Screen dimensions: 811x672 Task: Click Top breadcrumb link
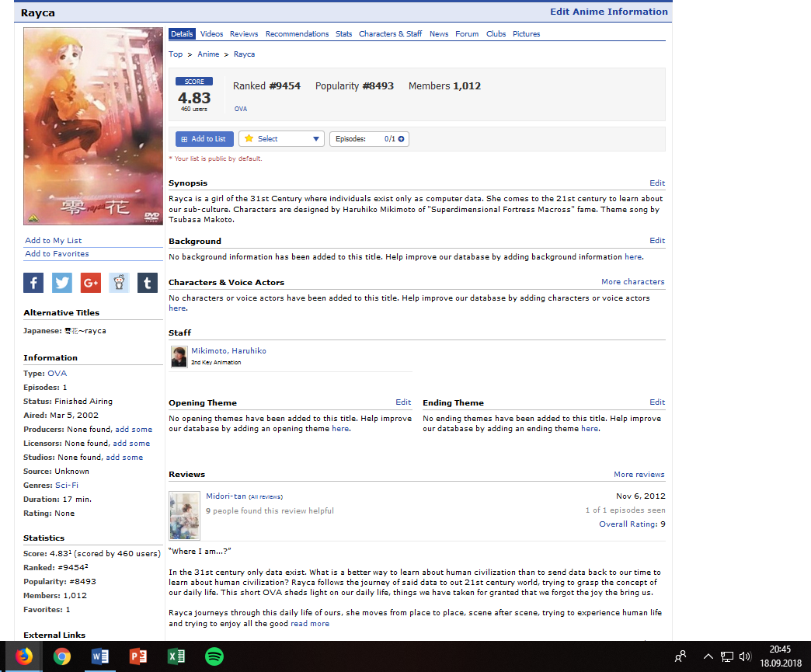point(176,54)
